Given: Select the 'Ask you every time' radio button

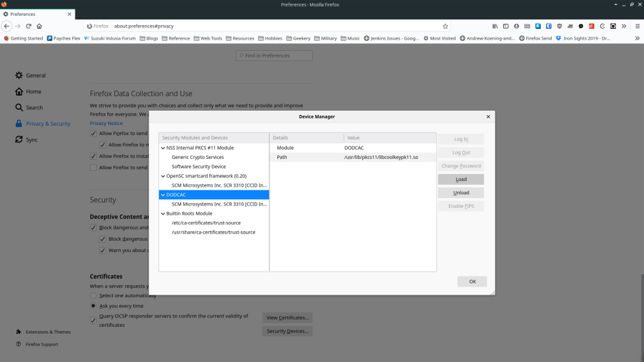Looking at the screenshot, I should [x=94, y=306].
